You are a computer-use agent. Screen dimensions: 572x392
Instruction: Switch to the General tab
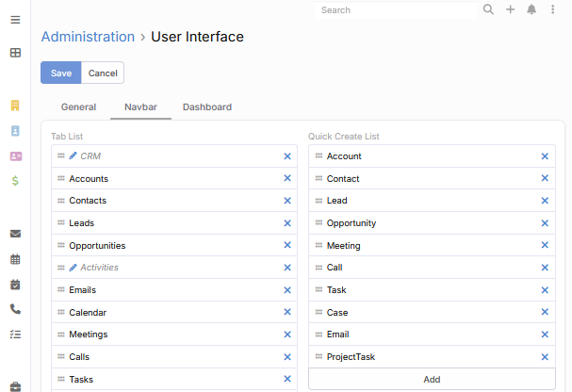[x=78, y=107]
